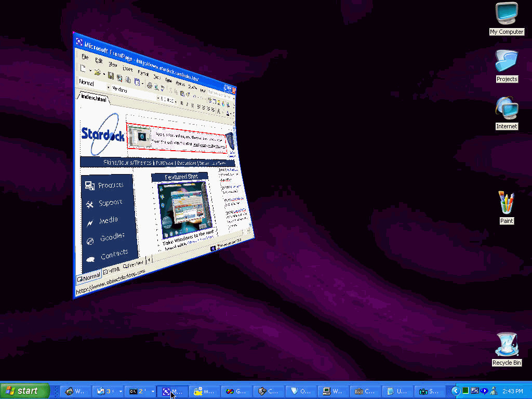Viewport: 532px width, 399px height.
Task: Click the Goodies link on Stardock page
Action: [112, 237]
